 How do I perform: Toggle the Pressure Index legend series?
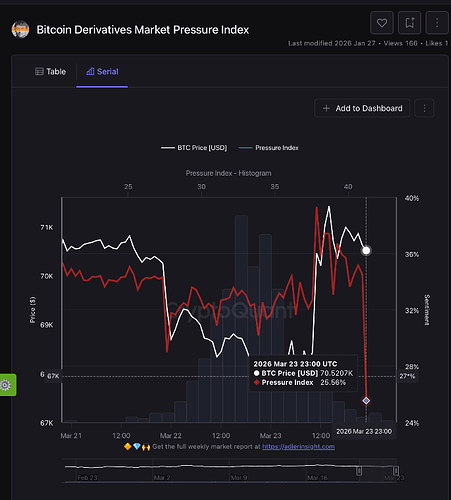click(x=269, y=148)
